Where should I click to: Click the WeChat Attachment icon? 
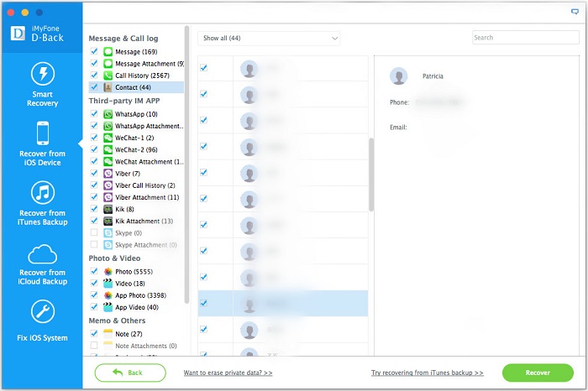[108, 162]
